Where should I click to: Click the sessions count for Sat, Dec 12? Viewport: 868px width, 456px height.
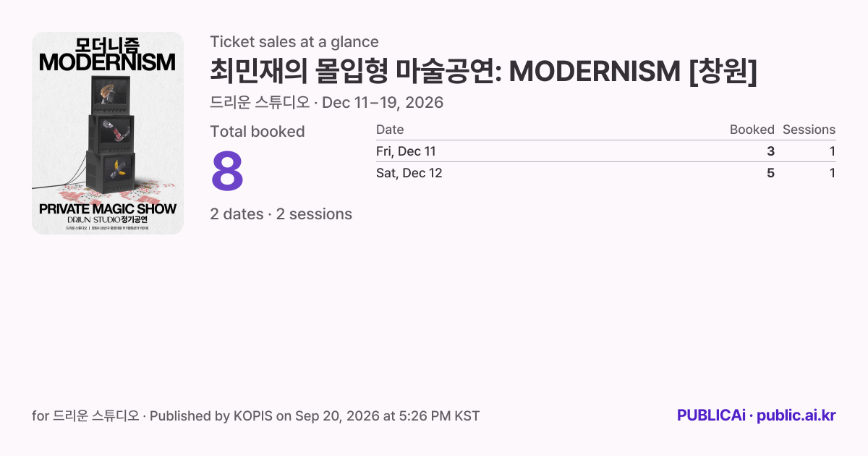point(833,173)
